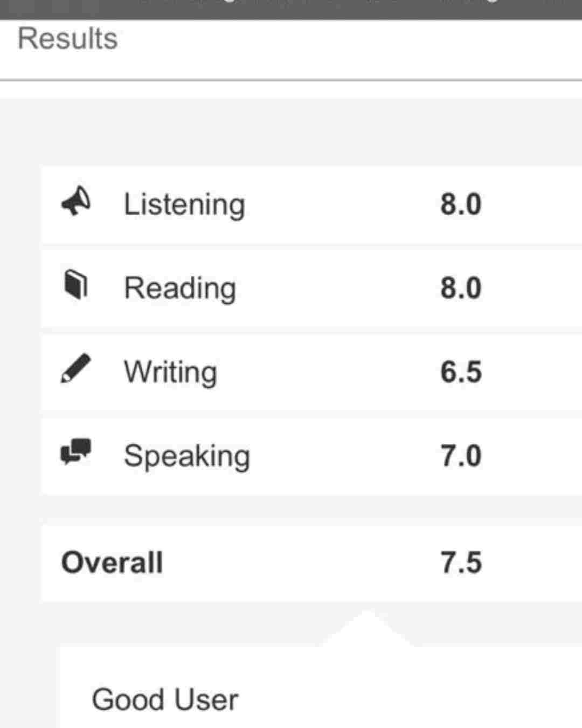Click the Speaking chat bubbles icon
Image resolution: width=582 pixels, height=728 pixels.
(76, 452)
